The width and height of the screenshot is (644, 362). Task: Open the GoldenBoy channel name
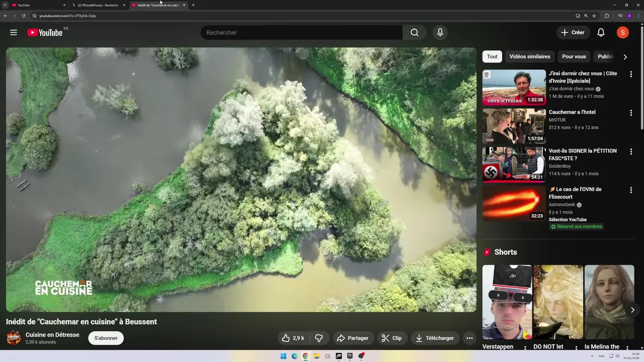click(559, 166)
